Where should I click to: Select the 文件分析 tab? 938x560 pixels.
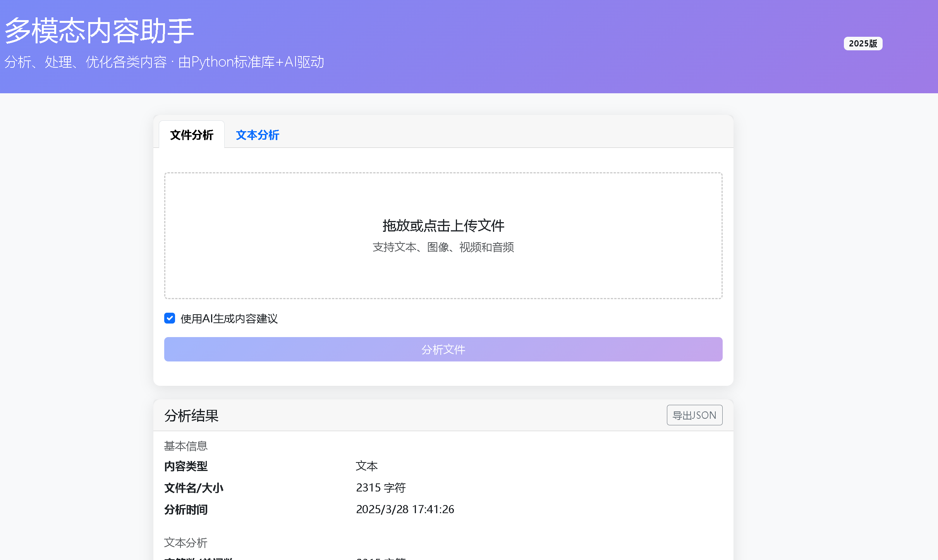pos(192,135)
